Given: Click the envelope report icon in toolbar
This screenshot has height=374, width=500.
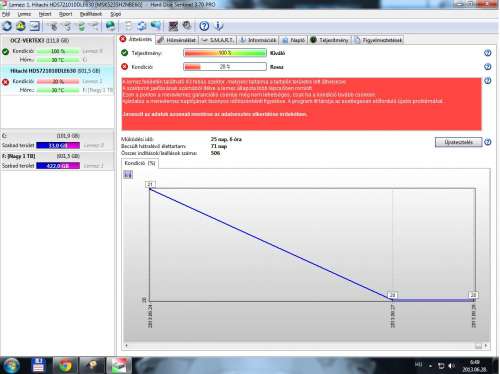Looking at the screenshot, I should (34, 26).
